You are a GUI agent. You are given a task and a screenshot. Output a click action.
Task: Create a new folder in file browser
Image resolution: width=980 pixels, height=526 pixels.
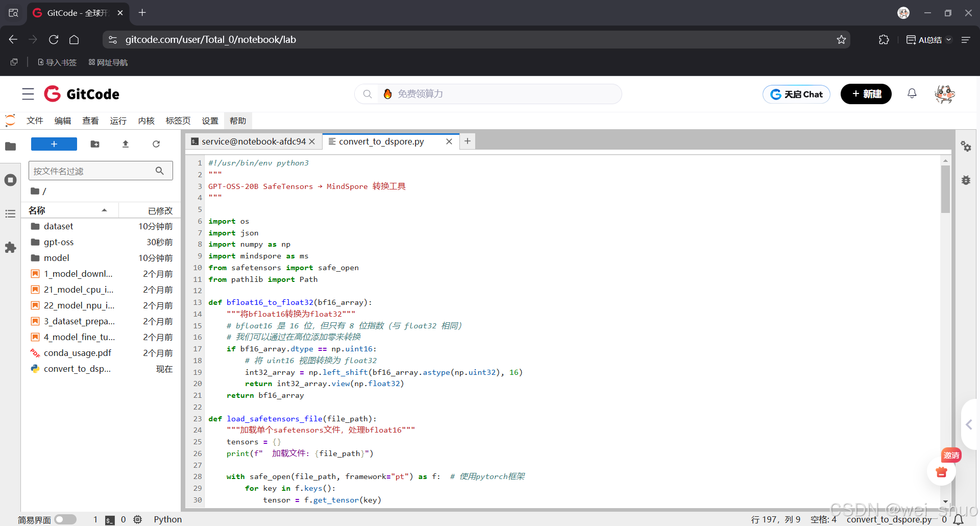(95, 144)
